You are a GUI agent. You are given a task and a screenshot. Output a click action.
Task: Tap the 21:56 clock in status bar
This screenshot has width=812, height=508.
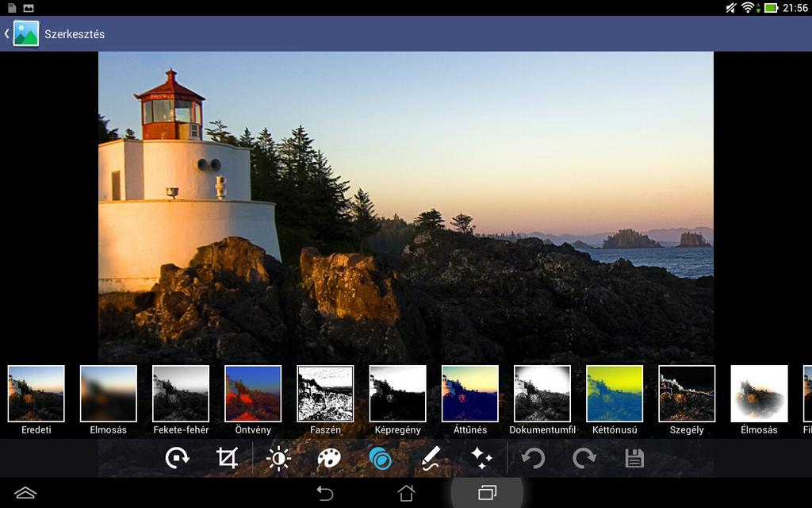(x=795, y=8)
